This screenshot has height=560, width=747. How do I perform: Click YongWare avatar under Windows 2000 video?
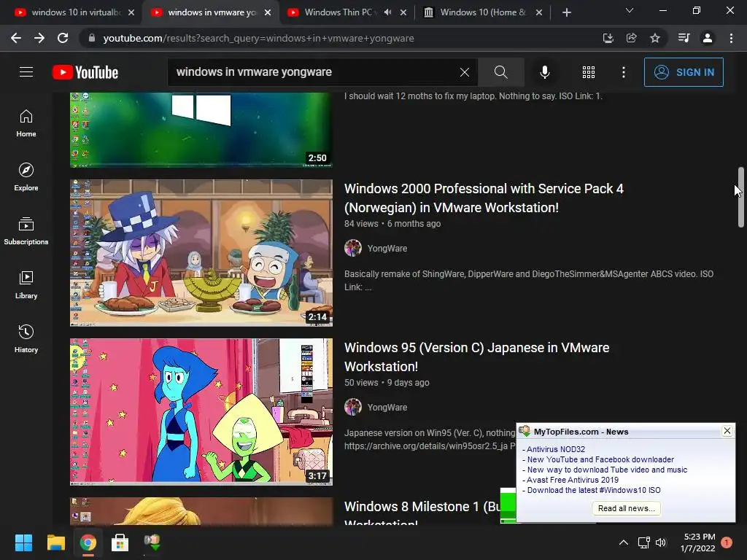click(x=353, y=248)
